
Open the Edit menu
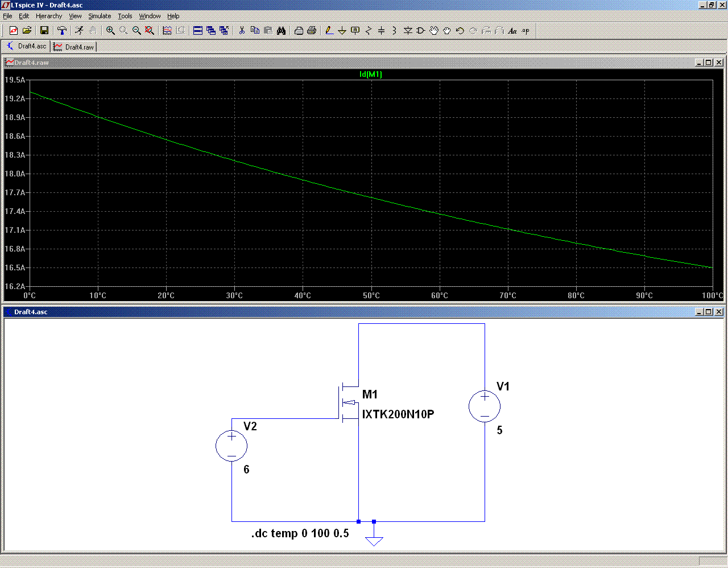click(24, 16)
